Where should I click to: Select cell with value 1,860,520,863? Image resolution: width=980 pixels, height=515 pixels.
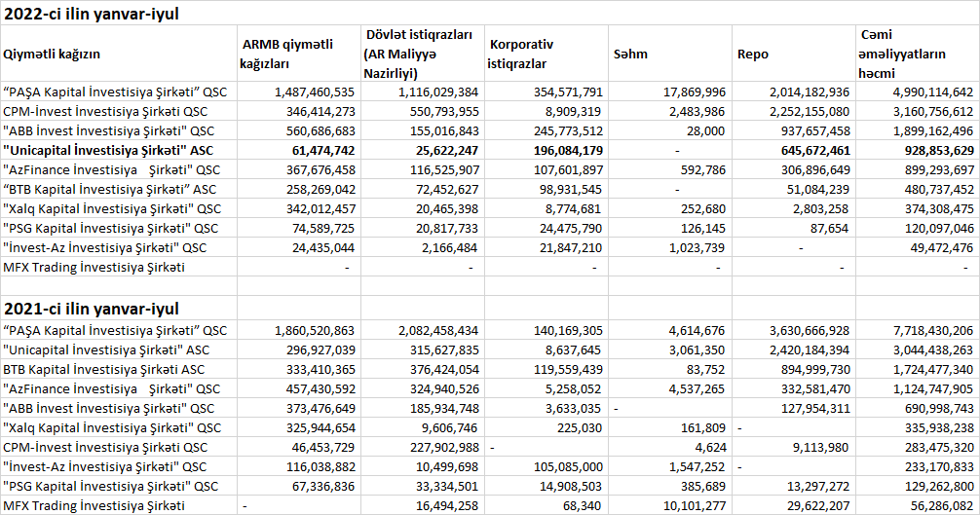299,330
